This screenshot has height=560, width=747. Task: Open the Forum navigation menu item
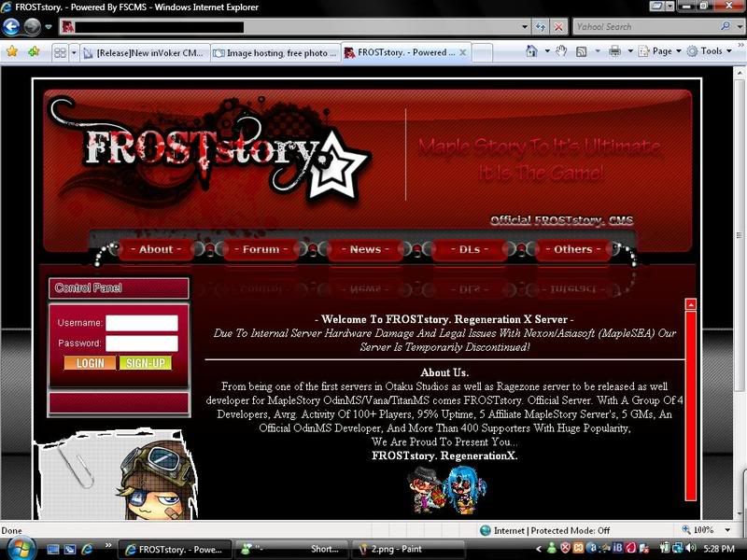tap(261, 249)
